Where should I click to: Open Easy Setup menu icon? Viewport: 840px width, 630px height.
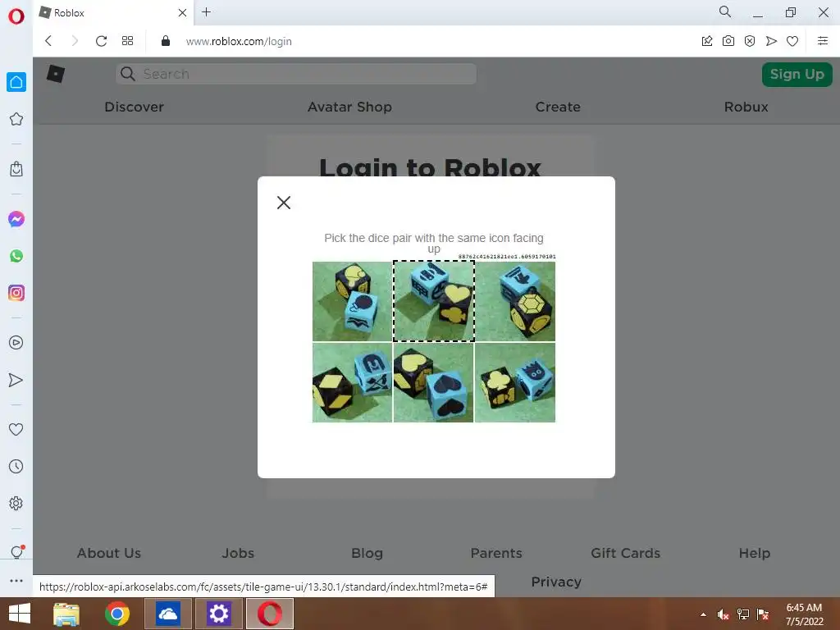tap(823, 41)
